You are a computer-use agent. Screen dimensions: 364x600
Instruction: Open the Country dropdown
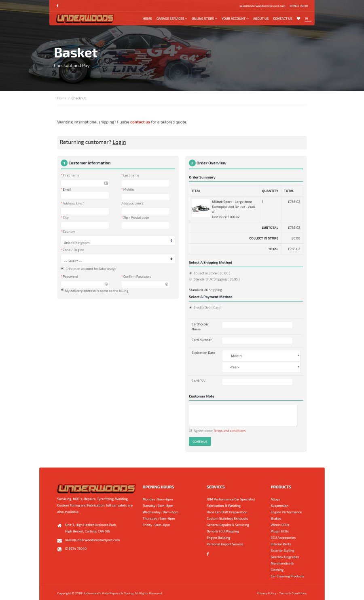coord(118,241)
